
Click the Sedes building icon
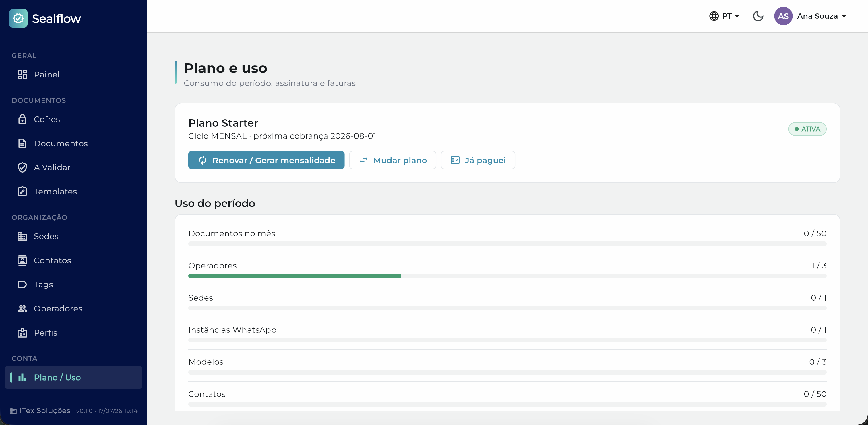click(x=22, y=236)
